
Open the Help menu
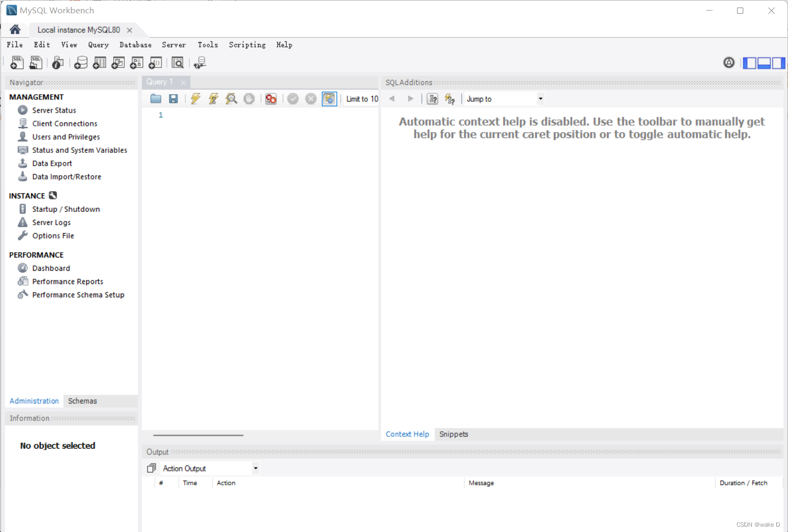[284, 45]
